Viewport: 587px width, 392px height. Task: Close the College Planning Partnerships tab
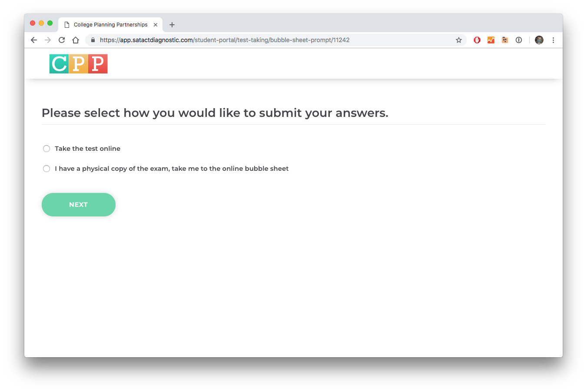click(156, 25)
